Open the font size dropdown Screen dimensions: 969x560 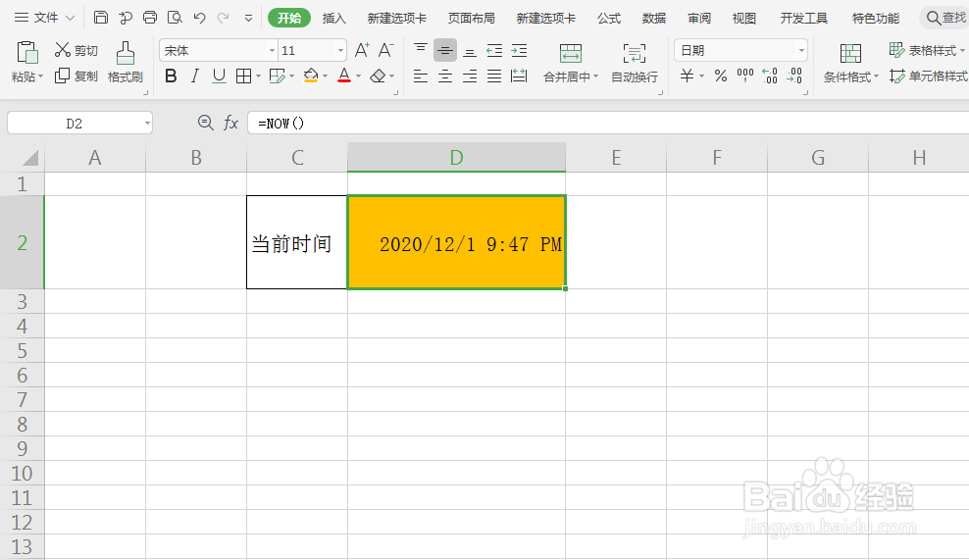[x=340, y=50]
